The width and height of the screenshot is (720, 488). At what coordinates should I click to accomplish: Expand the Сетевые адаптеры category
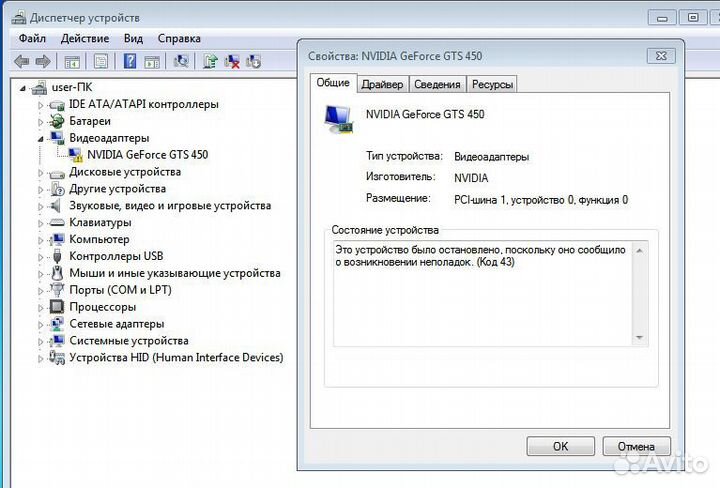click(41, 324)
